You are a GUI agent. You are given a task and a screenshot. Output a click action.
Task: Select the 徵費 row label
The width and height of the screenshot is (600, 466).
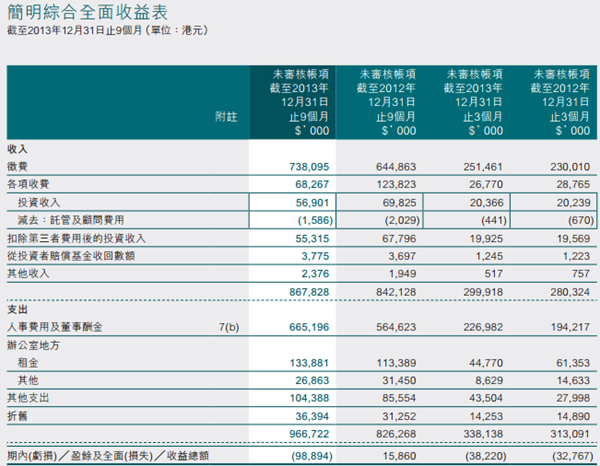tap(18, 166)
